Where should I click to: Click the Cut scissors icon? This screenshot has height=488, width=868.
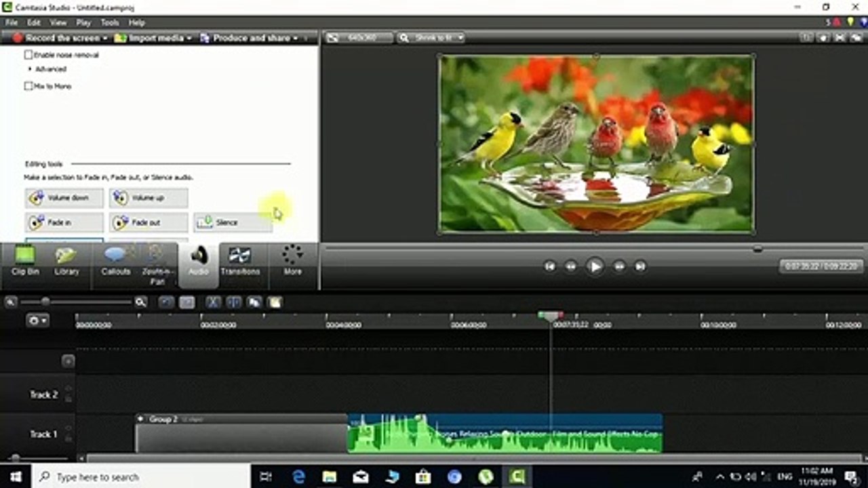pyautogui.click(x=213, y=302)
